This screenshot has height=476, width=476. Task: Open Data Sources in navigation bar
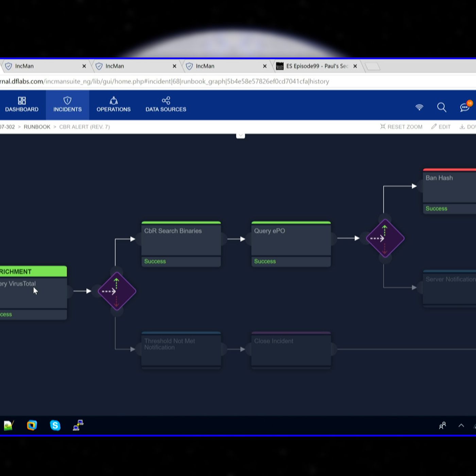point(166,105)
